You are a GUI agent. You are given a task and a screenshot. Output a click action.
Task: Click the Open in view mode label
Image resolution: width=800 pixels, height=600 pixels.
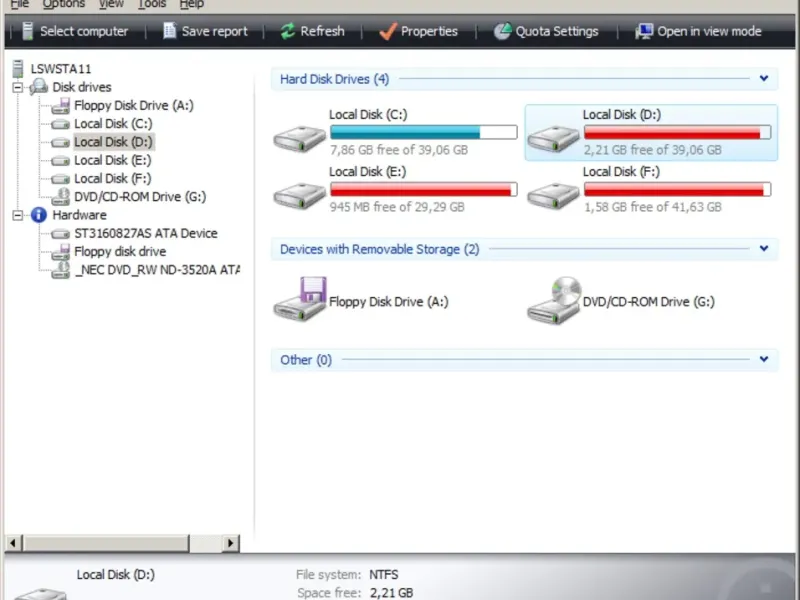709,31
